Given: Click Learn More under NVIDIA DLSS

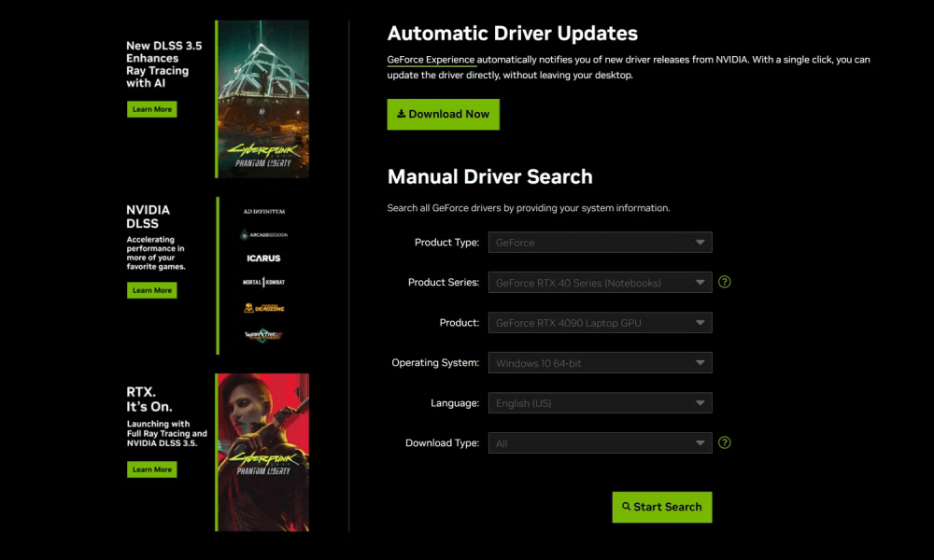Looking at the screenshot, I should click(152, 290).
